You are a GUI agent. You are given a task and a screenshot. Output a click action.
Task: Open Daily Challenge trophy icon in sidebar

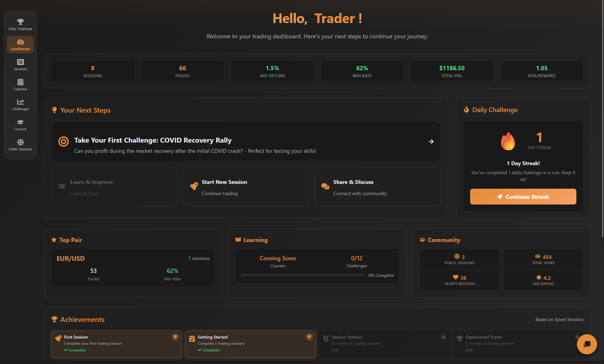point(20,22)
